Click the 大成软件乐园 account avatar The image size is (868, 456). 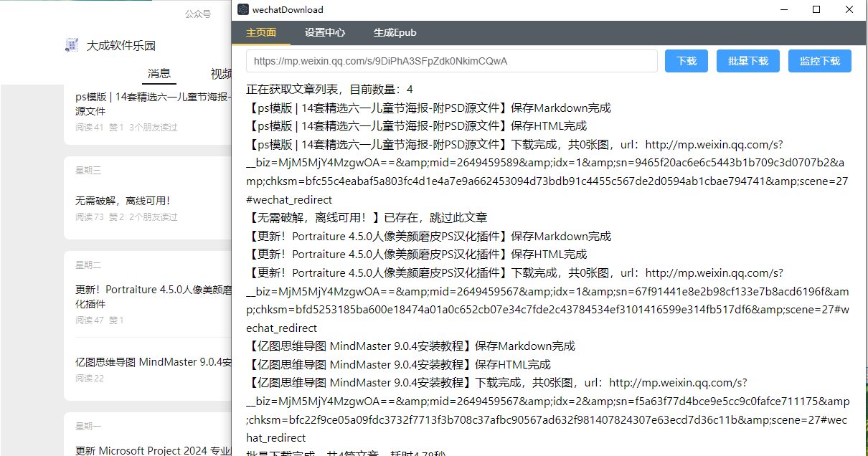(72, 45)
